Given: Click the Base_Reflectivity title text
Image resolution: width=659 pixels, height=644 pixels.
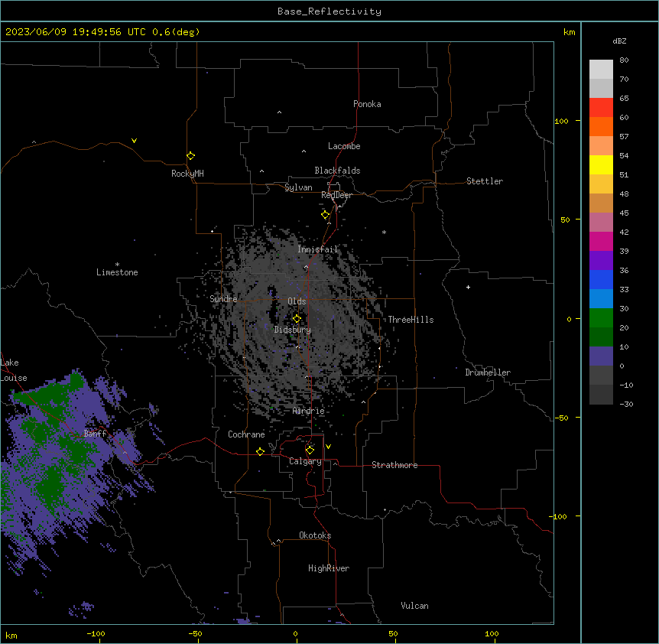Looking at the screenshot, I should click(329, 11).
